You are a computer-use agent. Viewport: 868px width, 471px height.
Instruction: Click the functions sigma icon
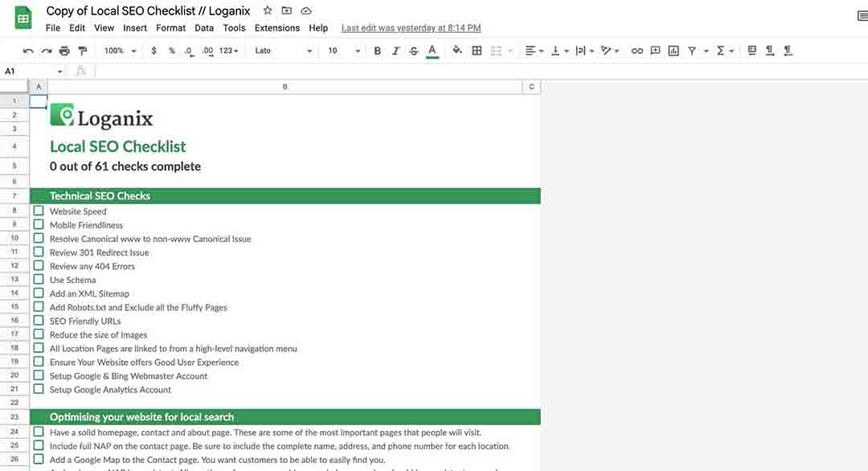pyautogui.click(x=720, y=51)
